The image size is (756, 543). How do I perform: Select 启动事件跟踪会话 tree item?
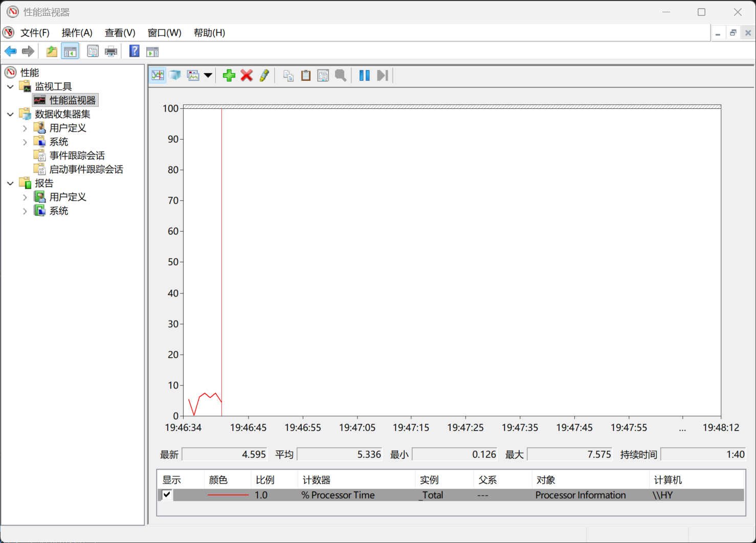coord(86,169)
